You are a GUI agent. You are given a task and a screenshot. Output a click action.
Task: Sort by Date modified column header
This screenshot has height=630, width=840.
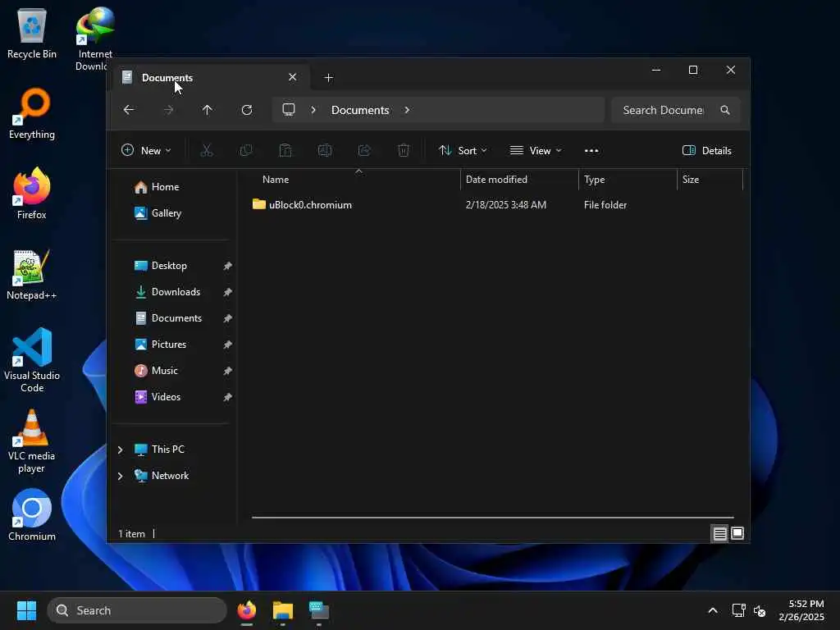[496, 180]
